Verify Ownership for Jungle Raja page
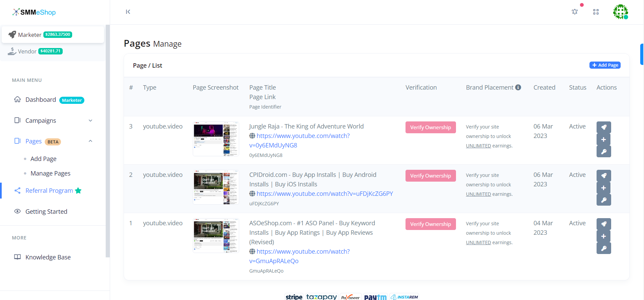644x300 pixels. [431, 127]
